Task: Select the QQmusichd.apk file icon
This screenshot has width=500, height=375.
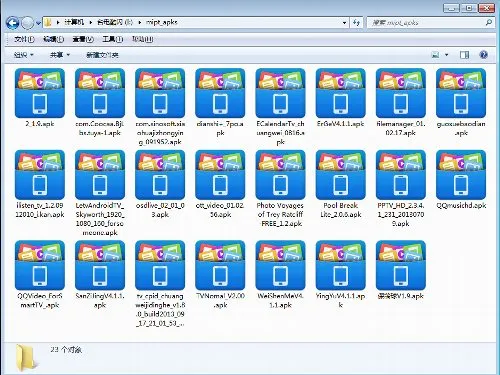Action: [461, 175]
